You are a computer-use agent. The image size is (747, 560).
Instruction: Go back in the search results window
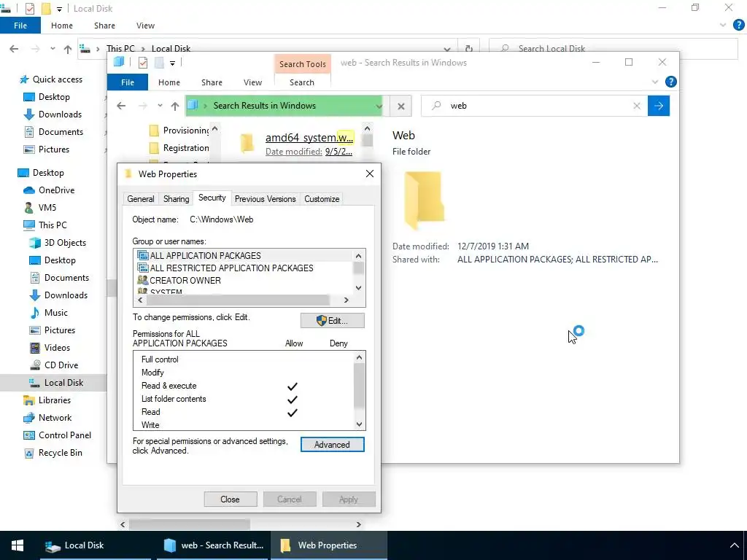pos(122,106)
